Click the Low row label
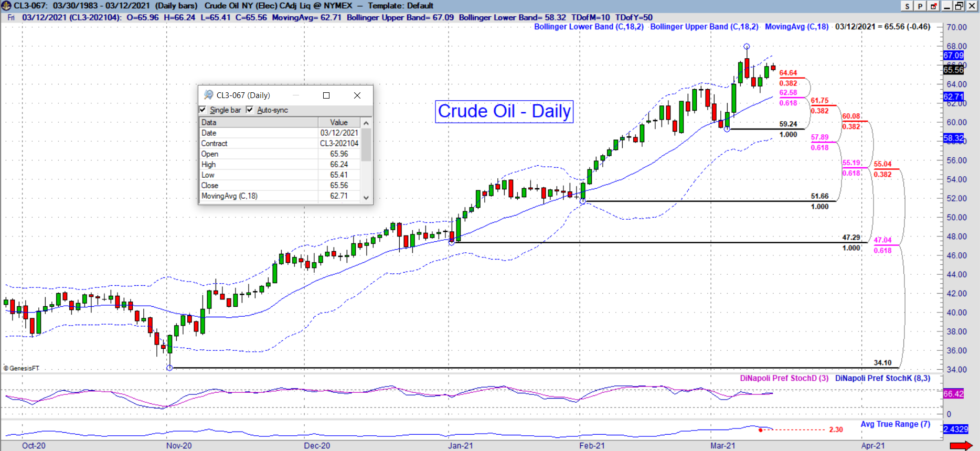980x451 pixels. [x=208, y=175]
